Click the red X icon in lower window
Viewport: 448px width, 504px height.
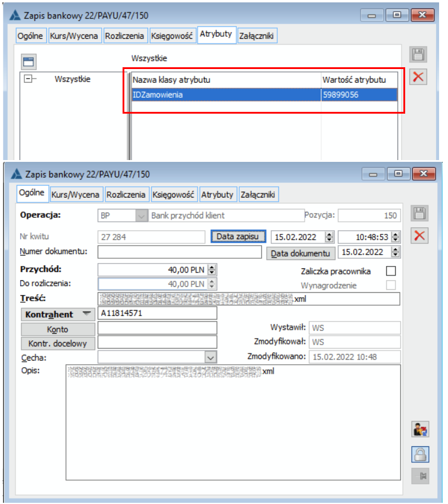(419, 236)
